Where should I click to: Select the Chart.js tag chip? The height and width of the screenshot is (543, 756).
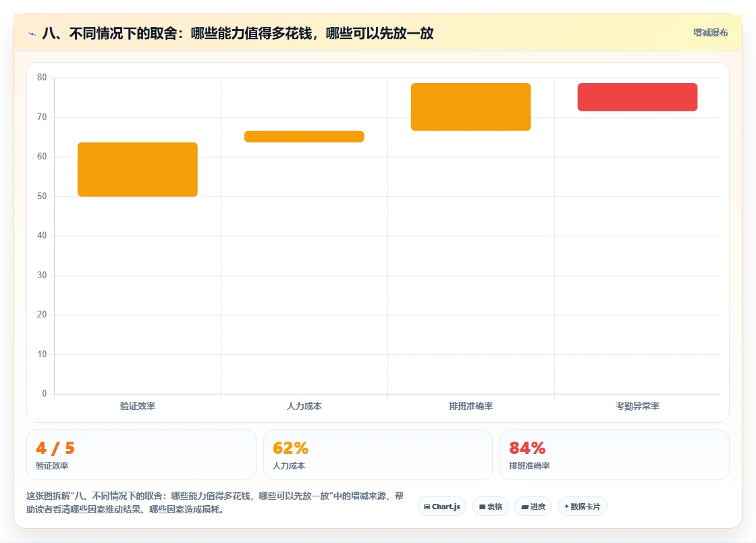[x=441, y=507]
